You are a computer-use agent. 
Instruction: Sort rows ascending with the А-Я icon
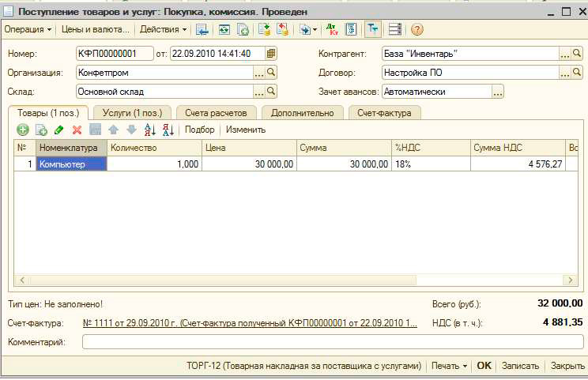pos(150,130)
